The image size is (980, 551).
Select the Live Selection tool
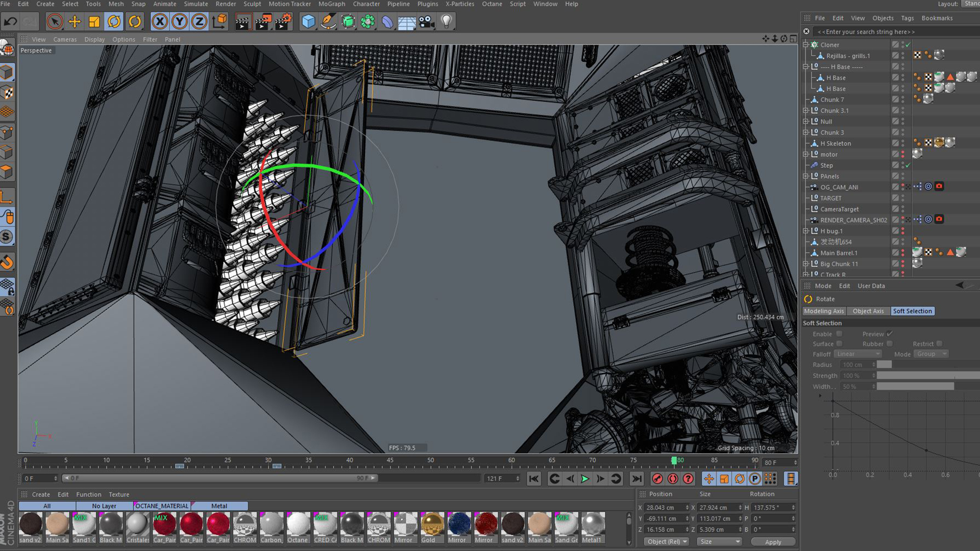coord(55,21)
